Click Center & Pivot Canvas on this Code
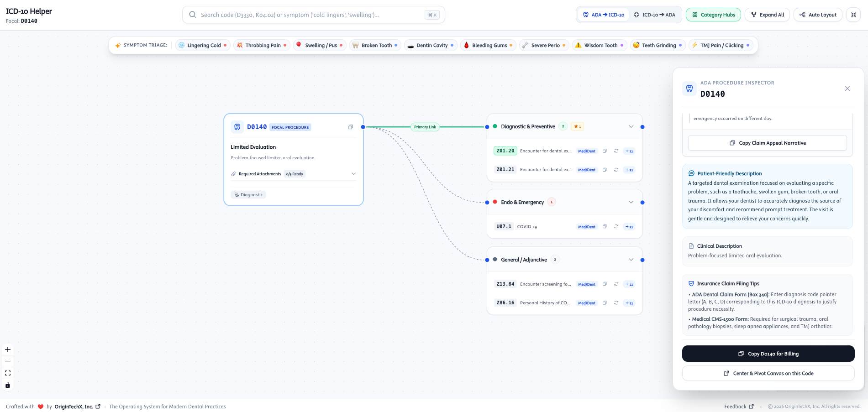Image resolution: width=868 pixels, height=412 pixels. [x=768, y=373]
